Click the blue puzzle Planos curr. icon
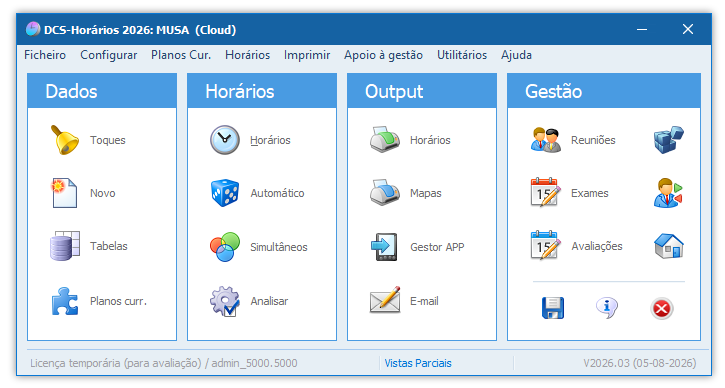Screen dimensions: 725x388 [x=65, y=301]
